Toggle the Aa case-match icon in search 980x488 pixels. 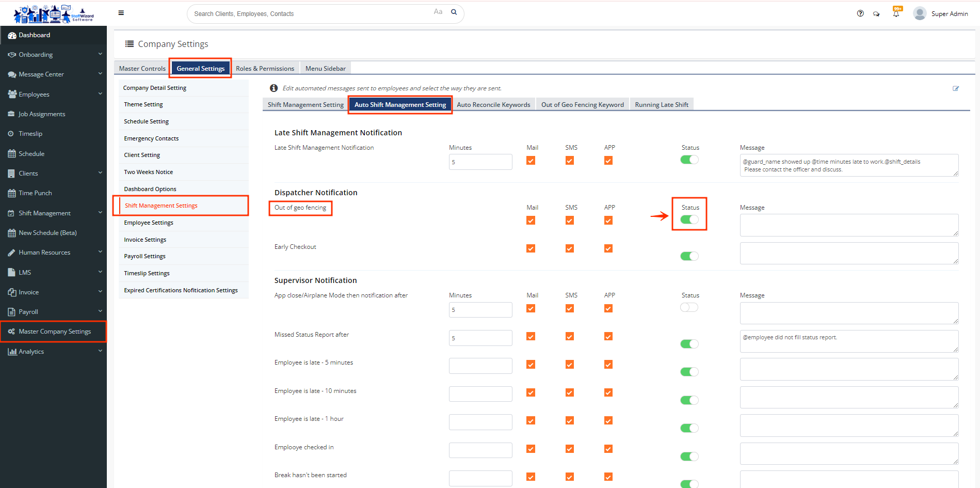coord(438,12)
